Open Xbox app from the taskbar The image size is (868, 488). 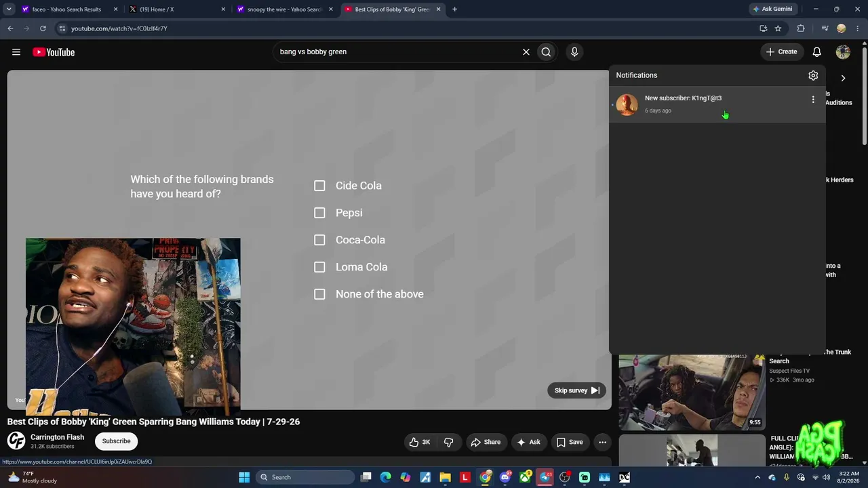point(525,477)
